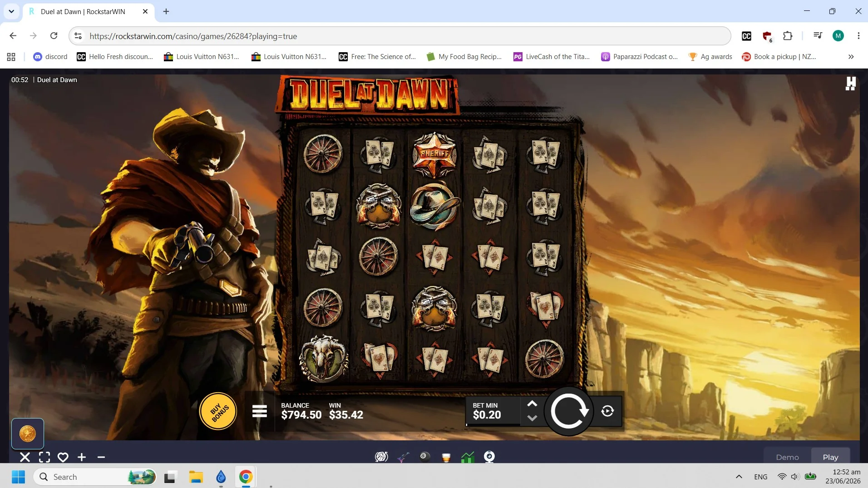Viewport: 868px width, 488px height.
Task: Show more bookmarks with the chevron
Action: click(x=851, y=57)
